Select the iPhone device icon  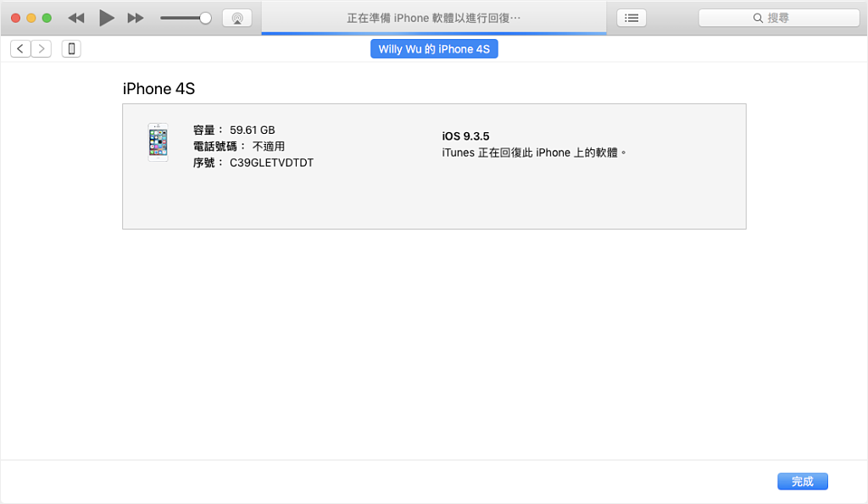(71, 48)
